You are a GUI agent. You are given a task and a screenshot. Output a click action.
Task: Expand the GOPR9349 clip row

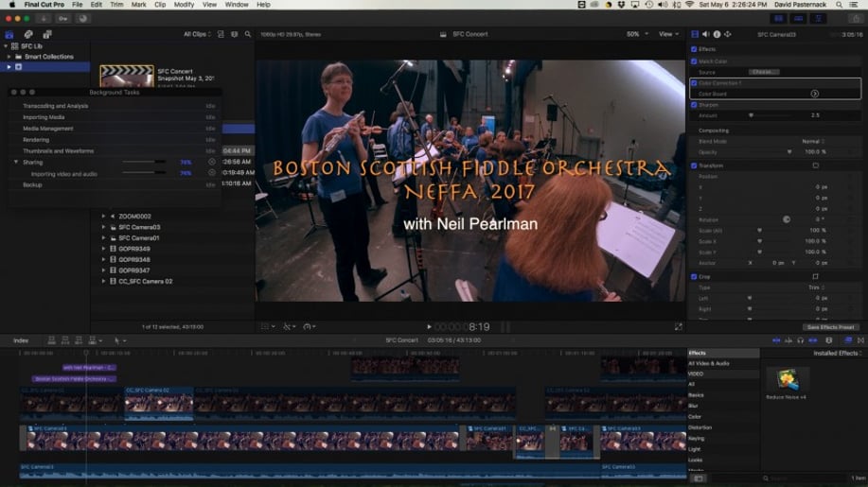103,249
